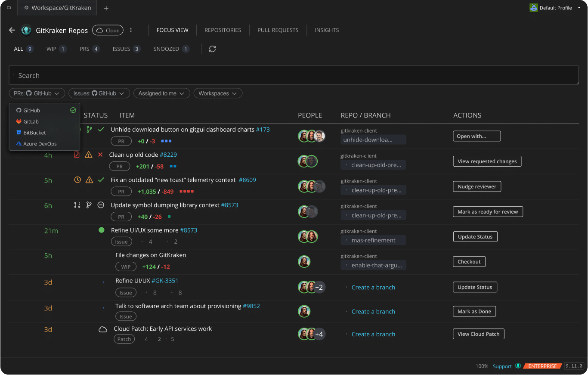Click View requested changes button
This screenshot has height=375, width=588.
point(487,161)
